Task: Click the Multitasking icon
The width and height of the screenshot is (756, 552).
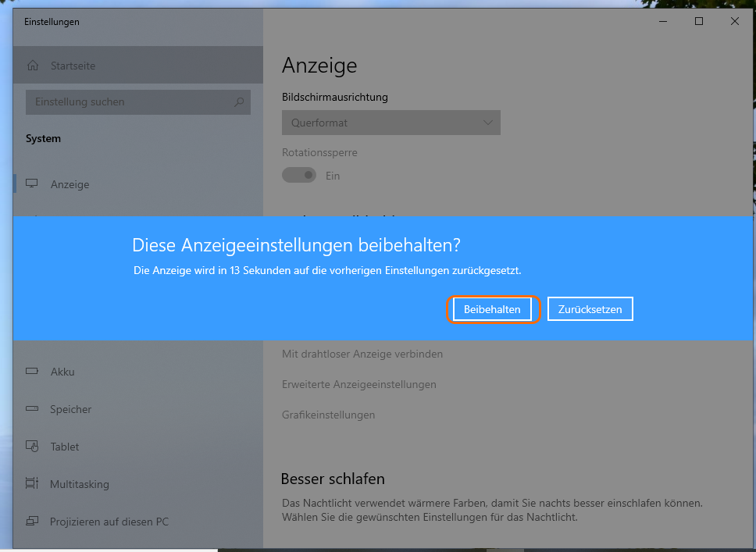Action: 32,484
